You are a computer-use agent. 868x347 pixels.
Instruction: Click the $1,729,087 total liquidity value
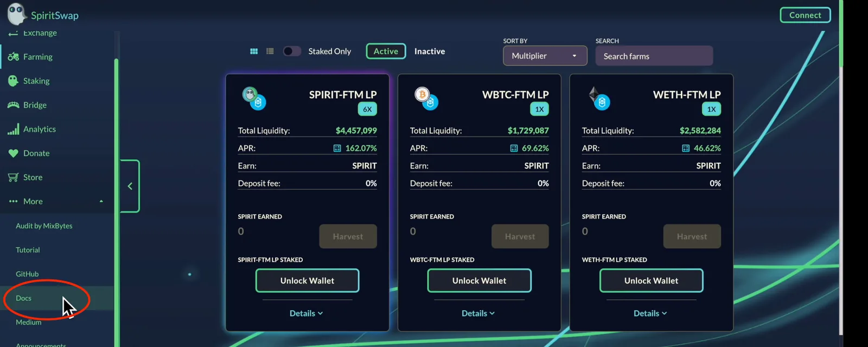(x=528, y=131)
